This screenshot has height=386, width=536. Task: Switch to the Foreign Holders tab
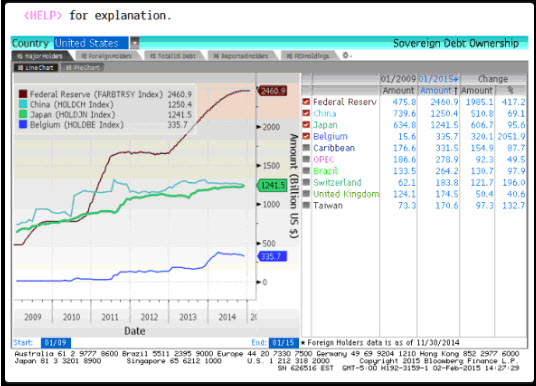[x=106, y=56]
